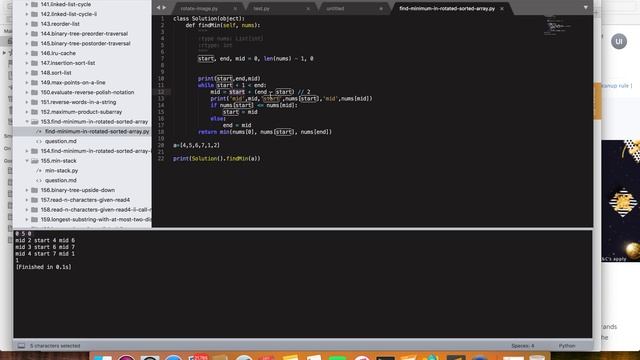Screen dimensions: 640x360
Task: Select the 149.max-points-on-a-line folder
Action: click(x=73, y=82)
